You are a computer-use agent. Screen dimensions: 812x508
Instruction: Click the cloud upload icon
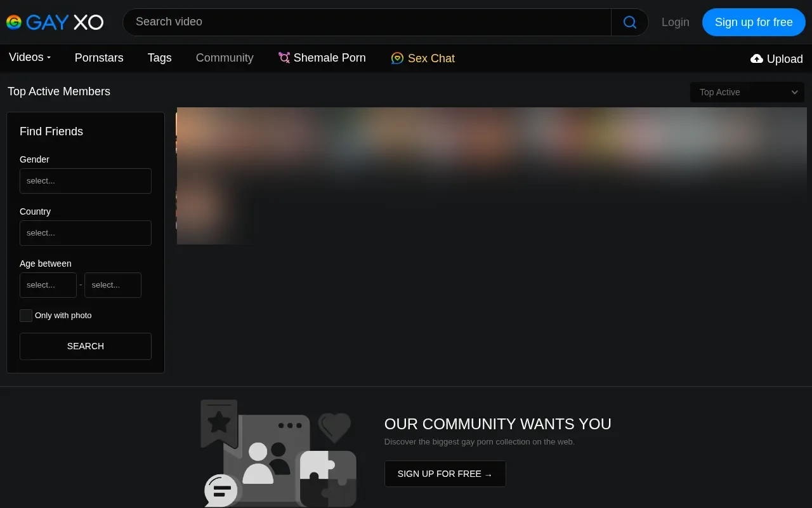tap(756, 58)
